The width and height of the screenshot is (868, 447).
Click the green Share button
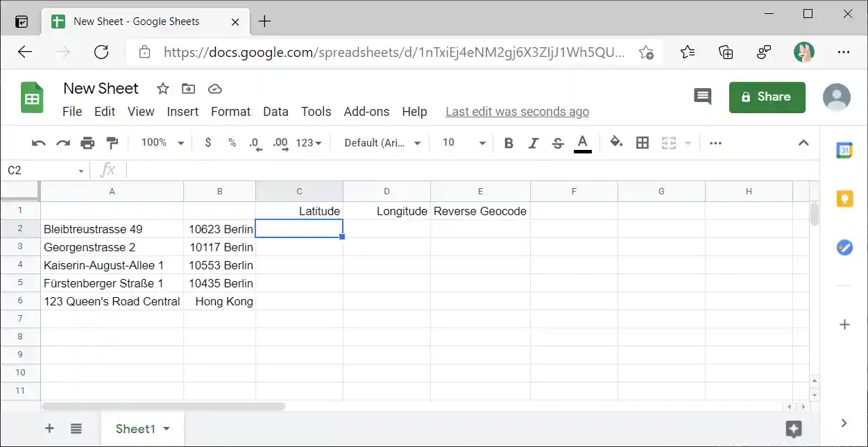click(x=767, y=97)
